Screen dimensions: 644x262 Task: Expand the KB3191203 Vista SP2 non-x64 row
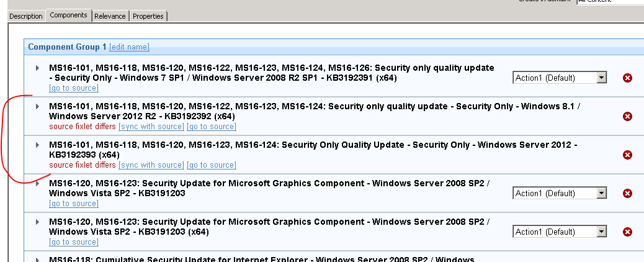point(37,183)
